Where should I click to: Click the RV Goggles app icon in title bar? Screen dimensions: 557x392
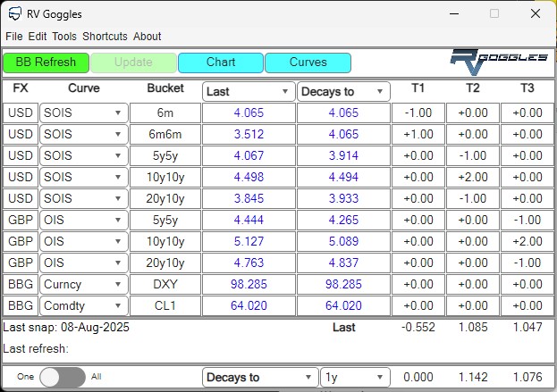point(15,13)
